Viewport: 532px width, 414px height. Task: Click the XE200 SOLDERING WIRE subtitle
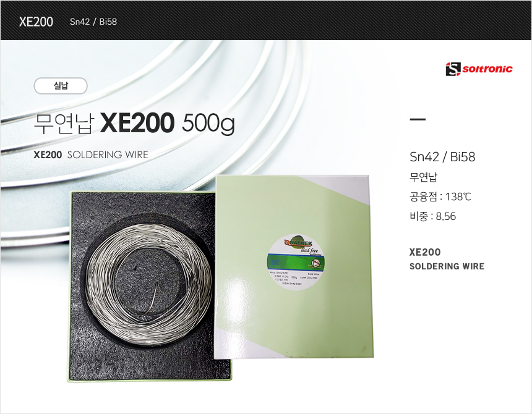[x=91, y=155]
